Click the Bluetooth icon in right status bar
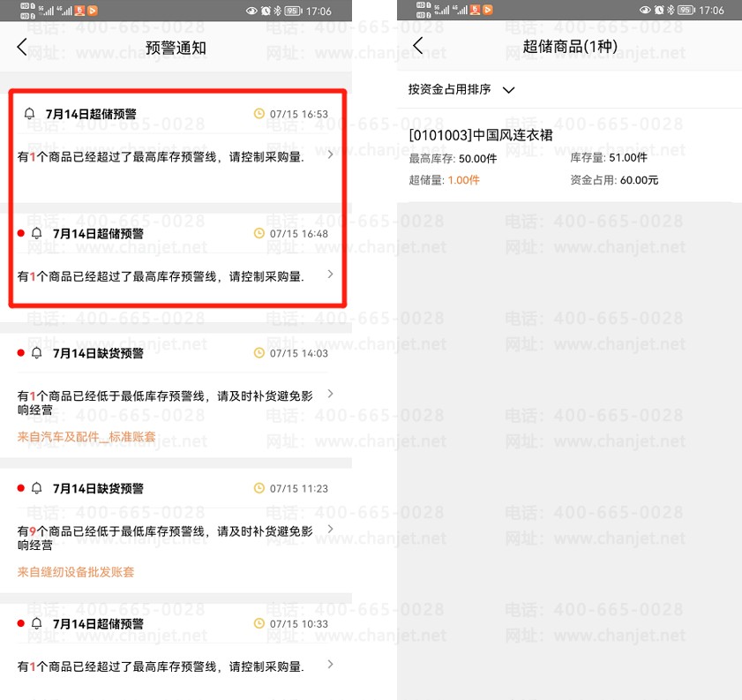This screenshot has height=700, width=742. click(671, 10)
